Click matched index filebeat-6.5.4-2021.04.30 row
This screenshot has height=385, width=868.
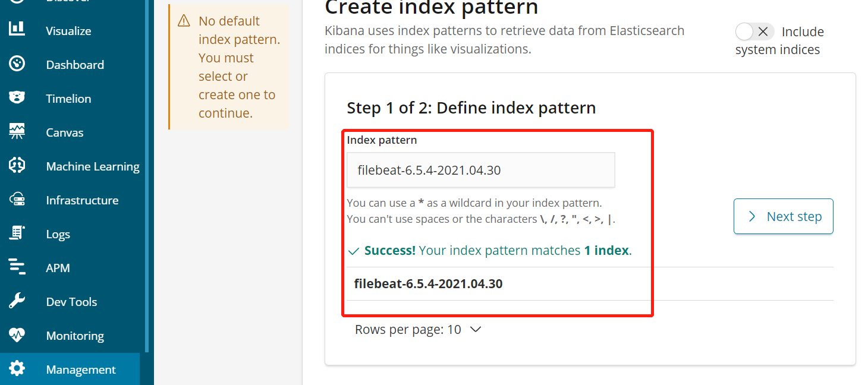[590, 284]
